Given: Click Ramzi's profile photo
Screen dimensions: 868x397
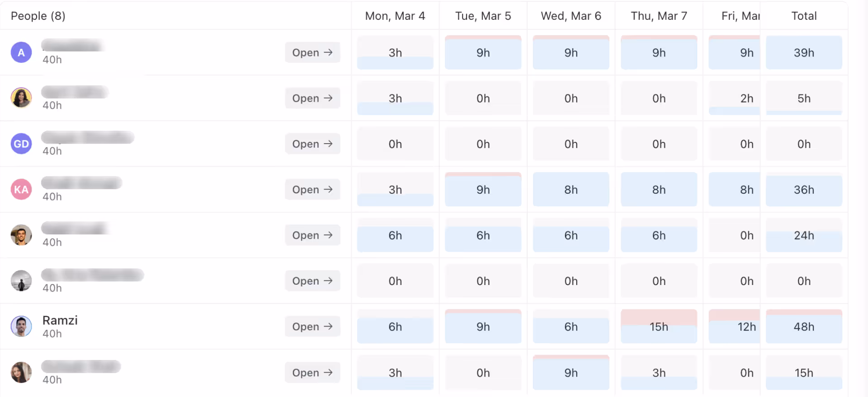Looking at the screenshot, I should tap(21, 326).
